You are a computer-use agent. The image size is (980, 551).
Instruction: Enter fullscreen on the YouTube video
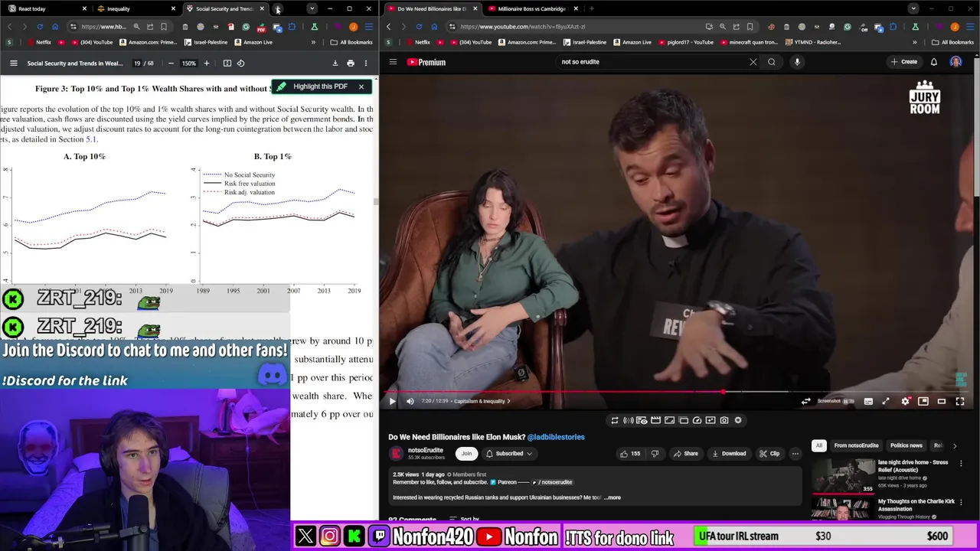[960, 401]
